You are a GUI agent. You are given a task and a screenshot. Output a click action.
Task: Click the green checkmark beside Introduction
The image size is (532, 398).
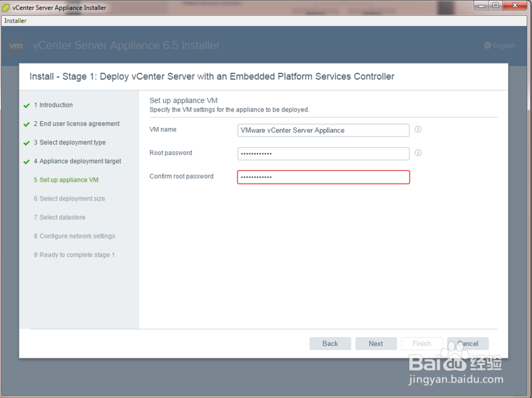(27, 105)
